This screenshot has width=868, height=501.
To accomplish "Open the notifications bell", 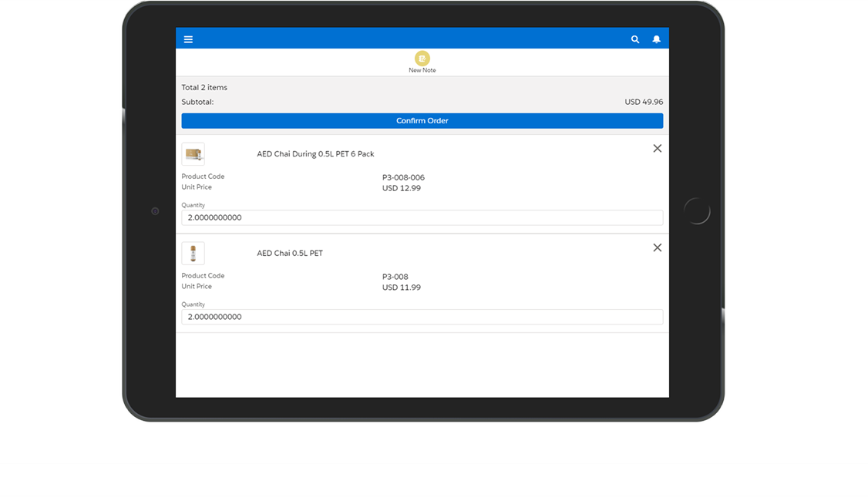I will coord(656,39).
